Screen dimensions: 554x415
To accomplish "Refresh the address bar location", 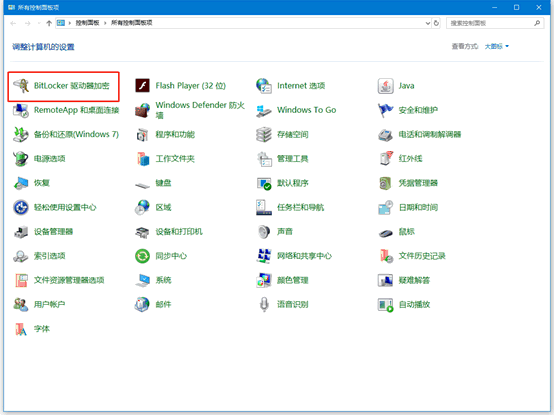I will coord(436,23).
